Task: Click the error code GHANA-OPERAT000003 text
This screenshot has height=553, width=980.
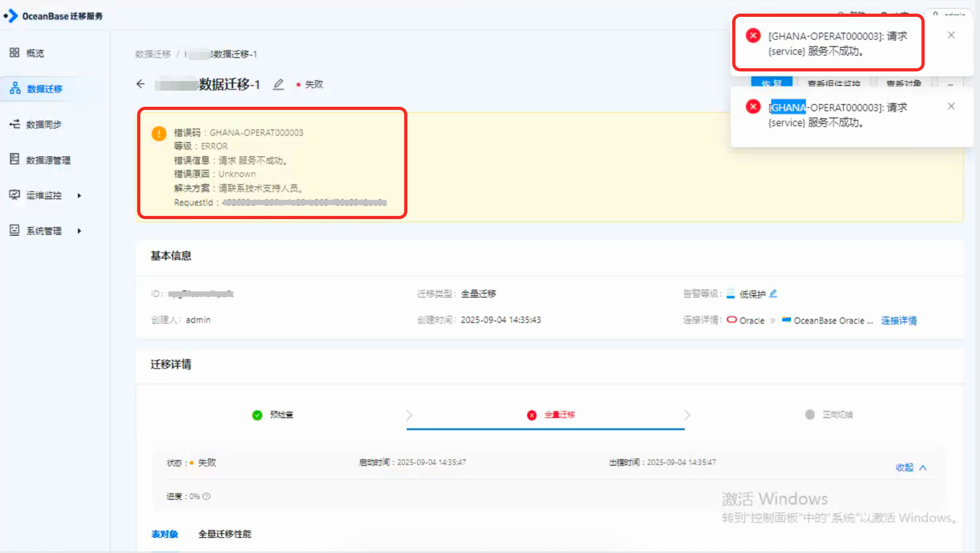Action: point(257,133)
